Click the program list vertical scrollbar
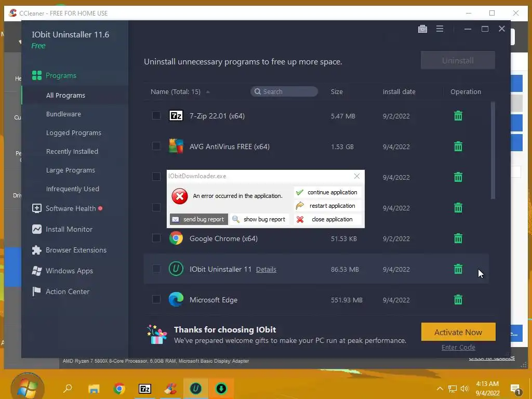Viewport: 532px width, 399px height. (x=493, y=151)
